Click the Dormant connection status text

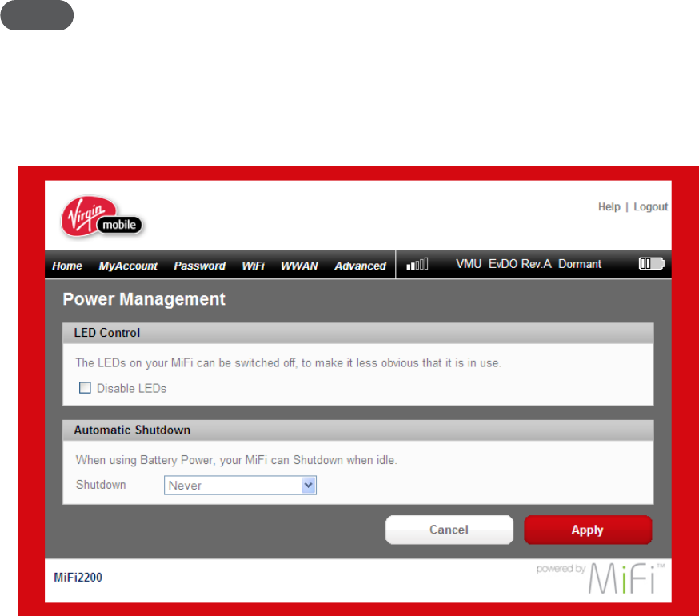tap(580, 264)
